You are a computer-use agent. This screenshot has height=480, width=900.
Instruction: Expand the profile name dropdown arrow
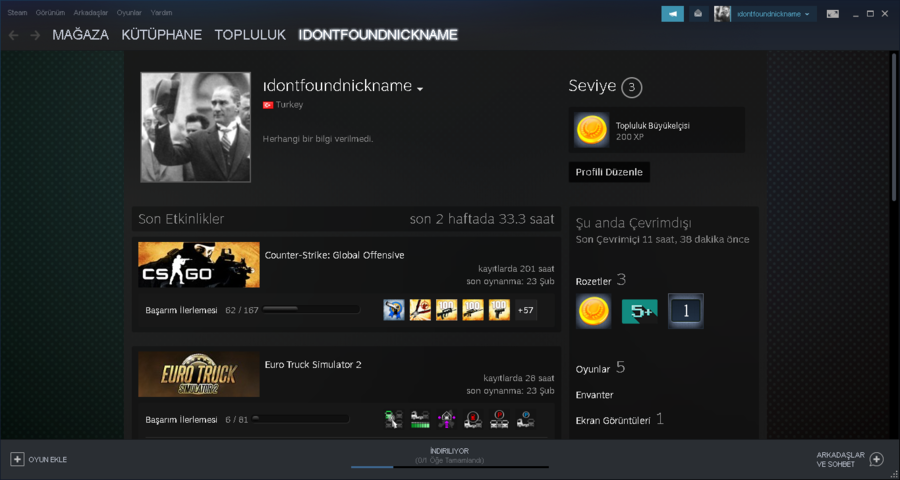[x=420, y=89]
